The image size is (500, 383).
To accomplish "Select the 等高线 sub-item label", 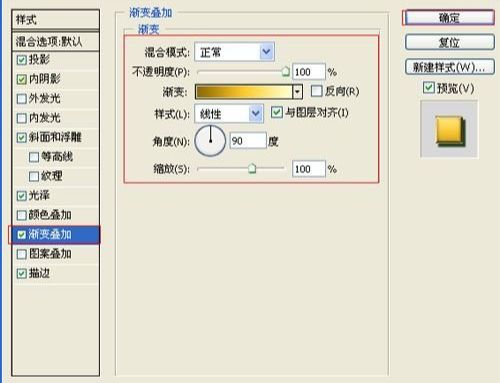I will (x=57, y=156).
